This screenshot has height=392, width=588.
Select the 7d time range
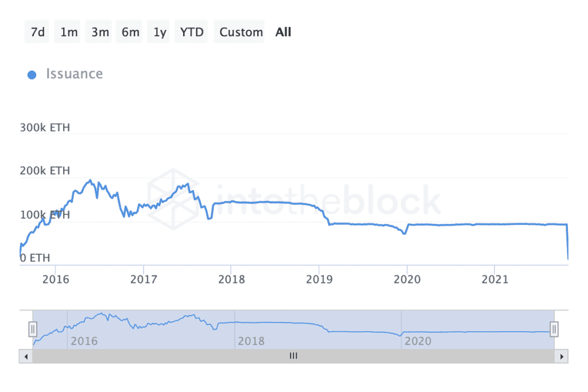(x=38, y=32)
